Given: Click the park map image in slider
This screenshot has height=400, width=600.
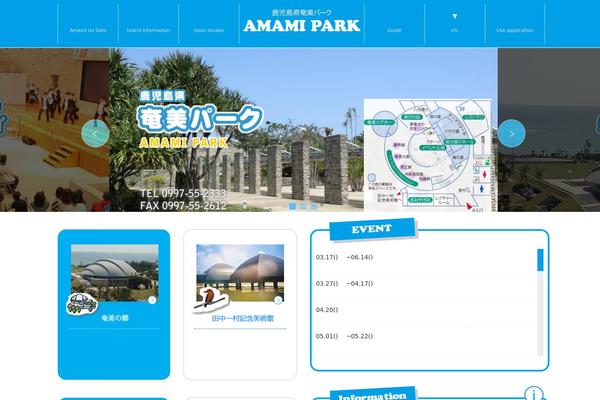Looking at the screenshot, I should [x=428, y=155].
